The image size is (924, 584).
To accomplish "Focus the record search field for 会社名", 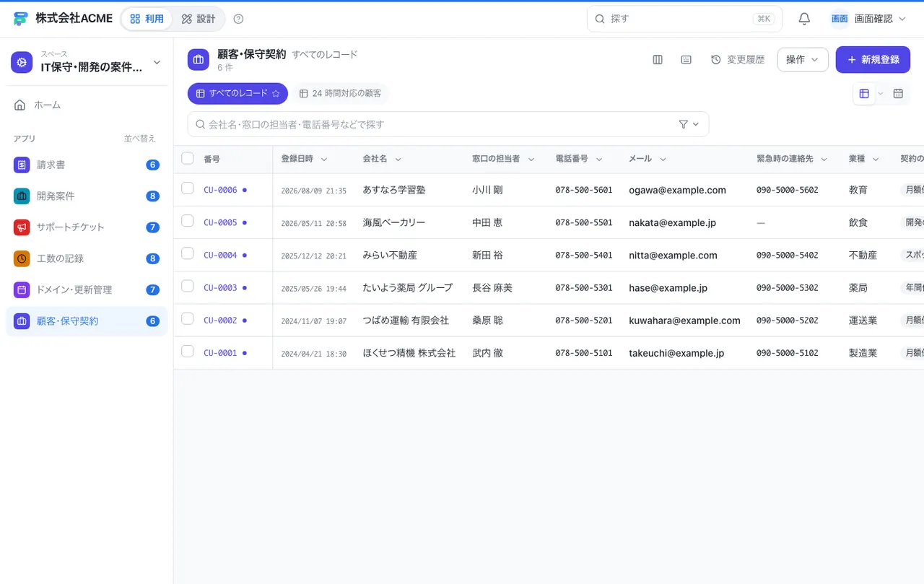I will coord(448,124).
